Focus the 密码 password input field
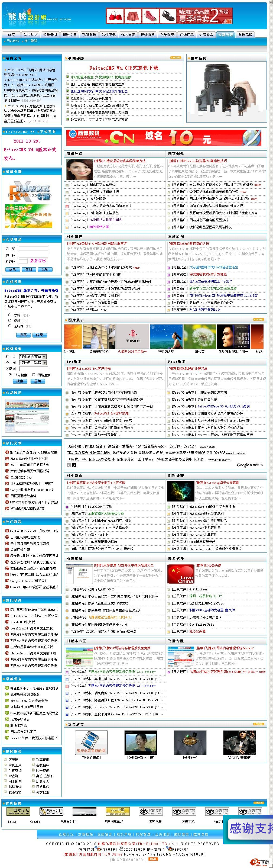The image size is (273, 868). pyautogui.click(x=33, y=255)
